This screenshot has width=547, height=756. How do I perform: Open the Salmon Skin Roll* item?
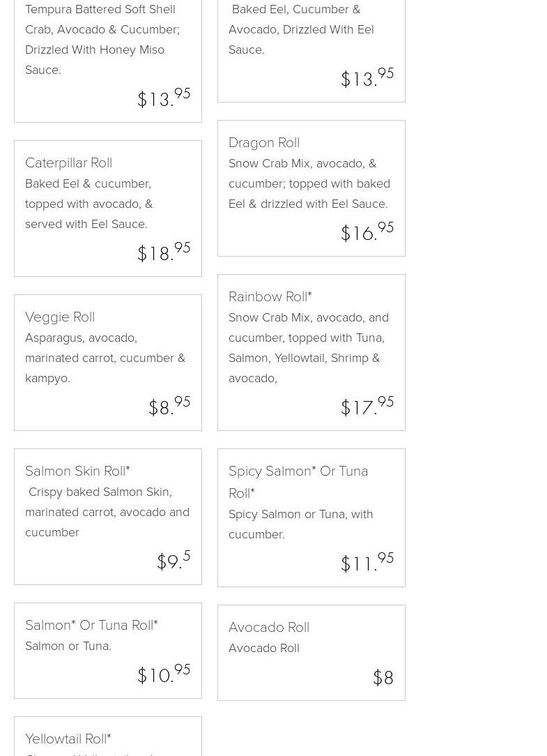point(77,471)
